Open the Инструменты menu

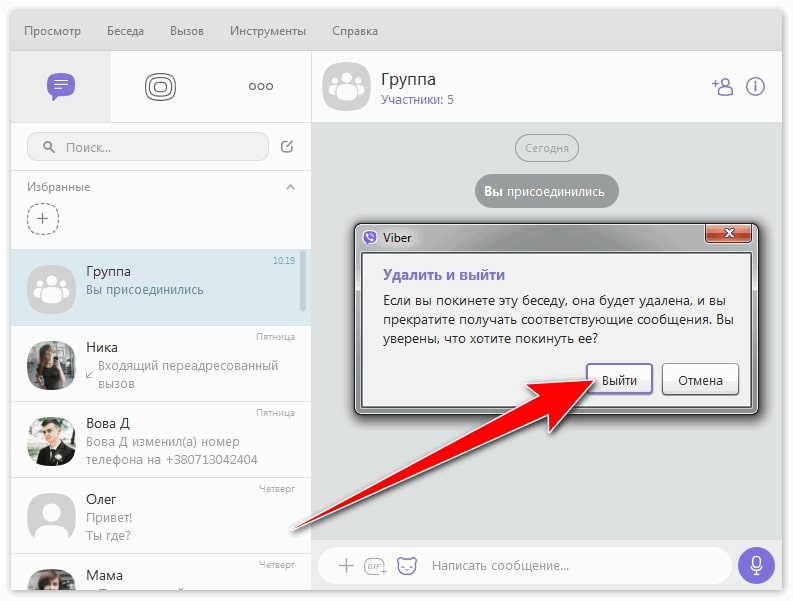tap(268, 31)
